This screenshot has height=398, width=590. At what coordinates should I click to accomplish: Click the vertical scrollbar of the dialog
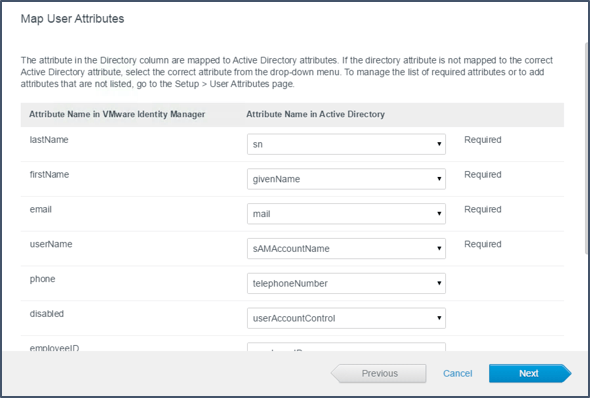coord(587,149)
